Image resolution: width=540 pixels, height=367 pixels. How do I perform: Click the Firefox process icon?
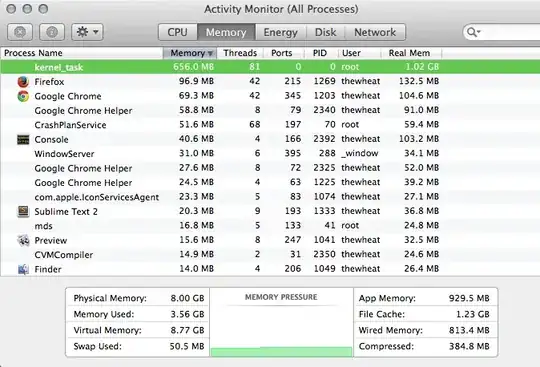click(x=23, y=82)
